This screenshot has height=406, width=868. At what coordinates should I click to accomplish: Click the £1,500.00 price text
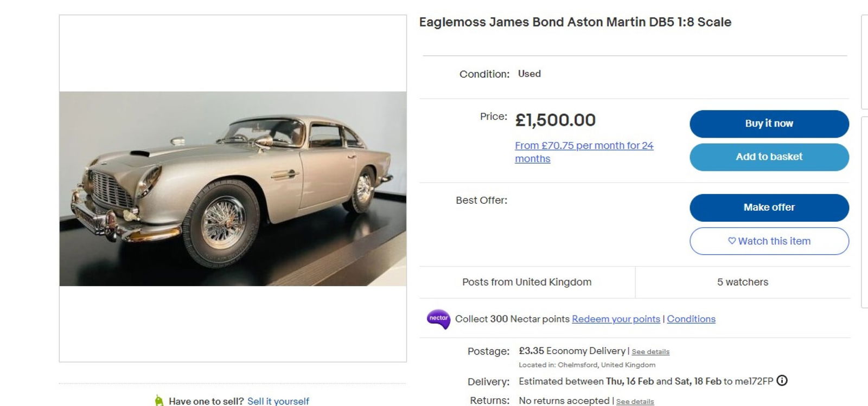[x=554, y=120]
